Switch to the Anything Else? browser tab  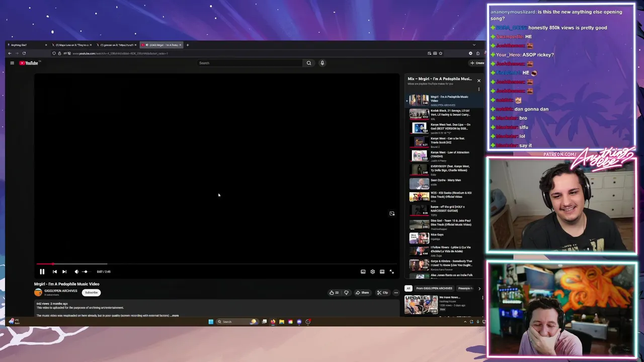click(28, 45)
